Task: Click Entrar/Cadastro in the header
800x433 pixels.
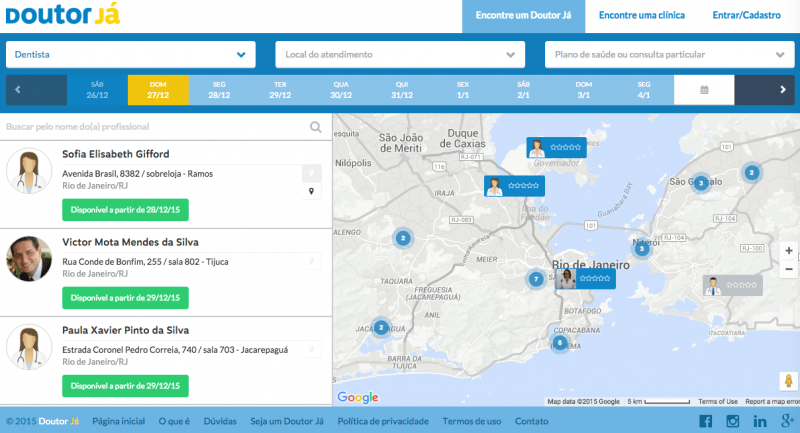Action: click(746, 16)
